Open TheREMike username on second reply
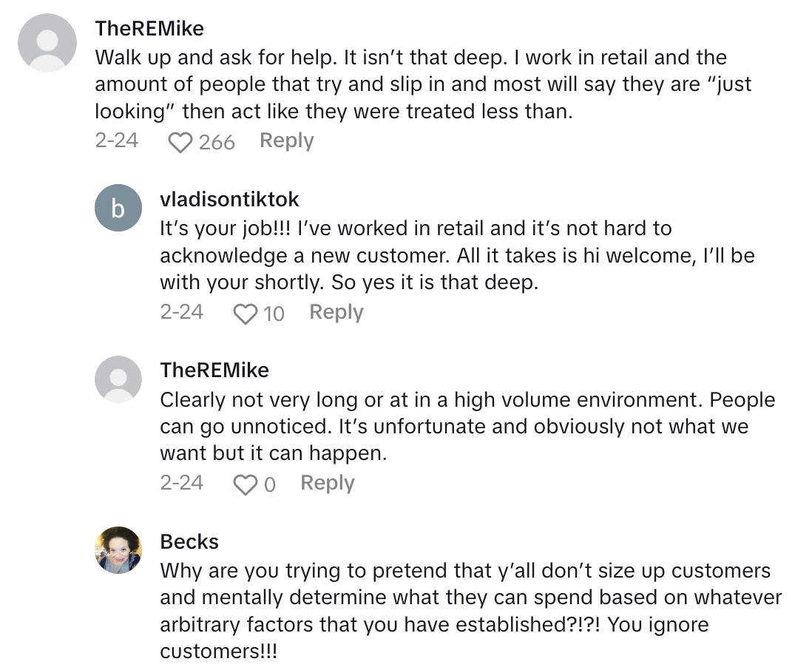Viewport: 812px width, 670px height. pos(214,370)
